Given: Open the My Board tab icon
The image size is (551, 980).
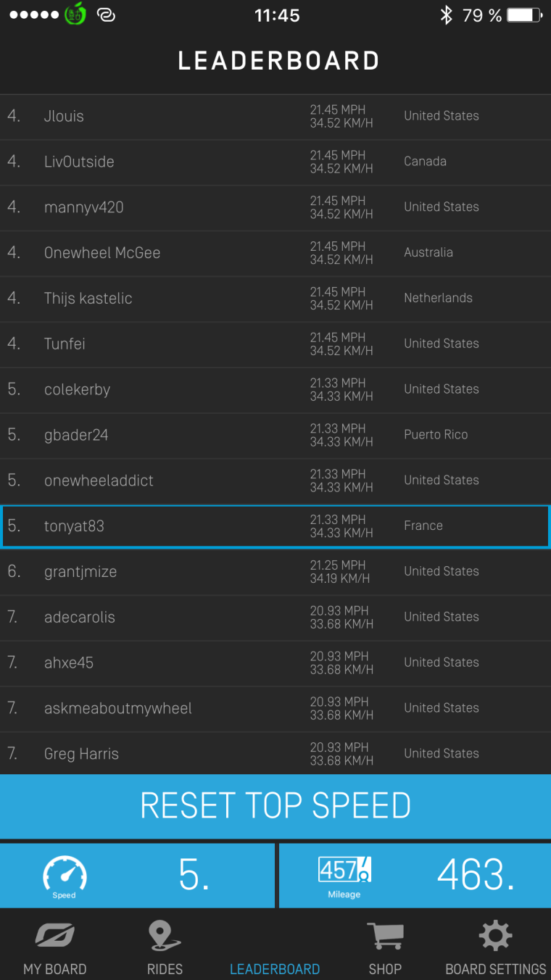Looking at the screenshot, I should click(x=55, y=937).
